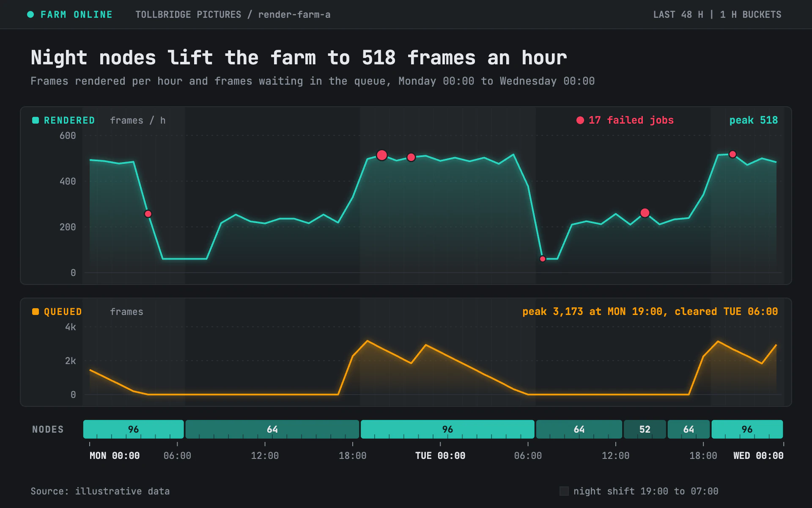
Task: Click the green Farm Online status dot
Action: click(30, 14)
